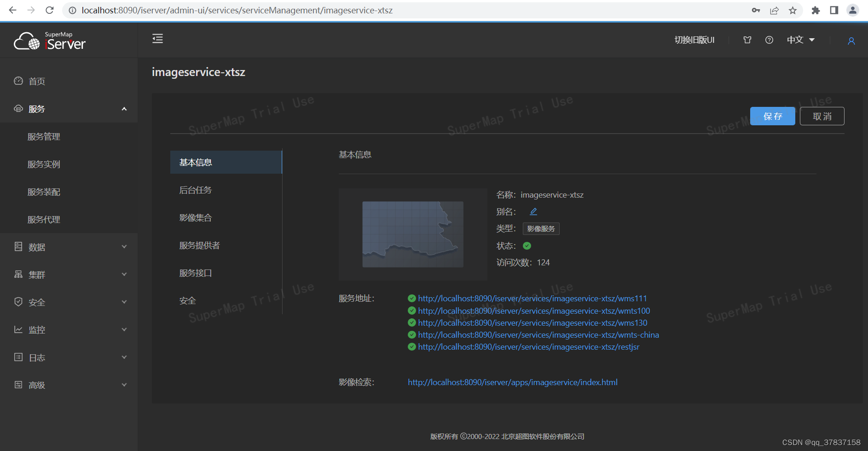The image size is (868, 451).
Task: Select the 服务提供者 tab
Action: 226,245
